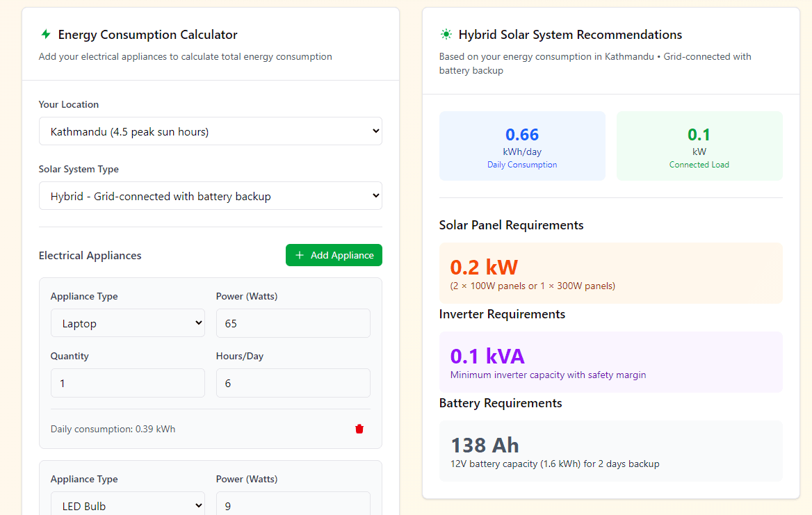Viewport: 812px width, 515px height.
Task: Open the Laptop Appliance Type dropdown
Action: 127,323
